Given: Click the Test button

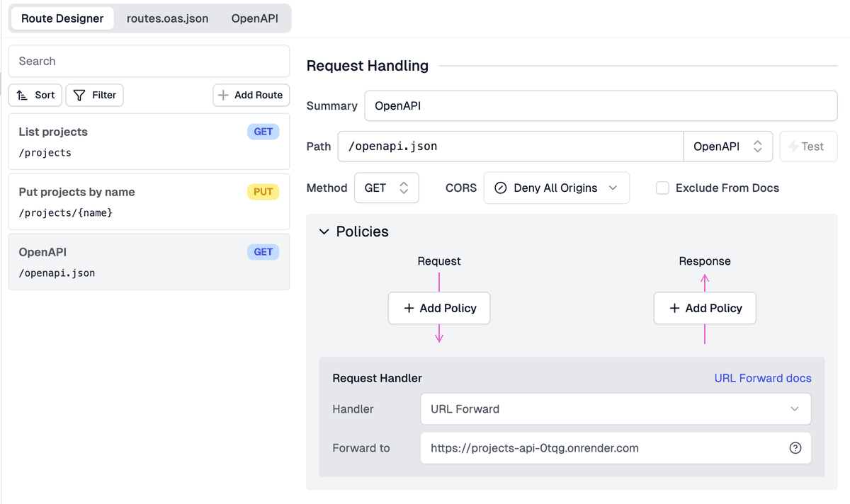Looking at the screenshot, I should point(808,147).
